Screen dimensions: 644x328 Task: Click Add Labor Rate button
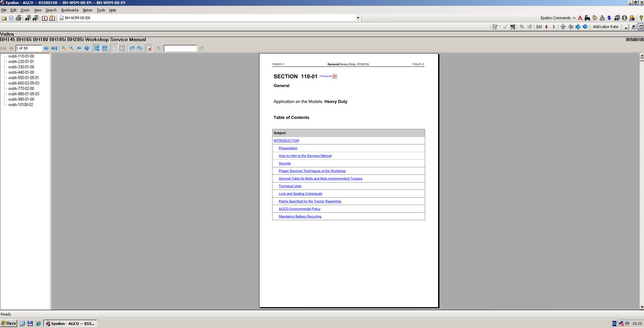click(605, 27)
